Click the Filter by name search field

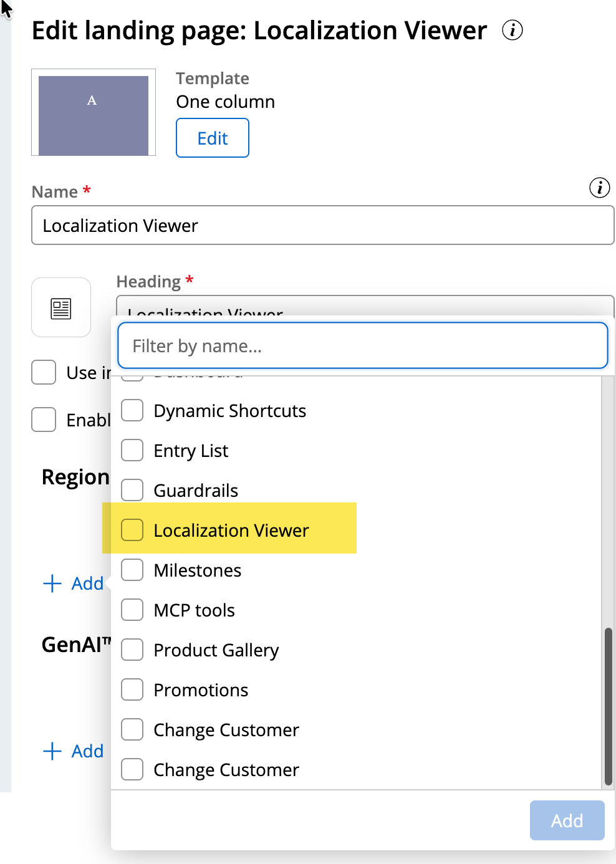click(x=362, y=346)
